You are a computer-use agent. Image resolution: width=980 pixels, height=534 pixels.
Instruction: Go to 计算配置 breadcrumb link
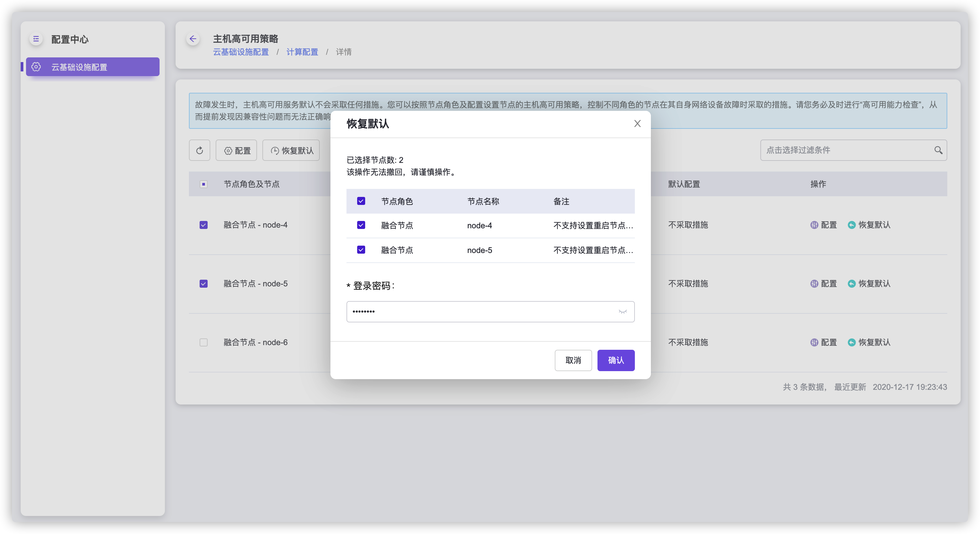[x=302, y=52]
